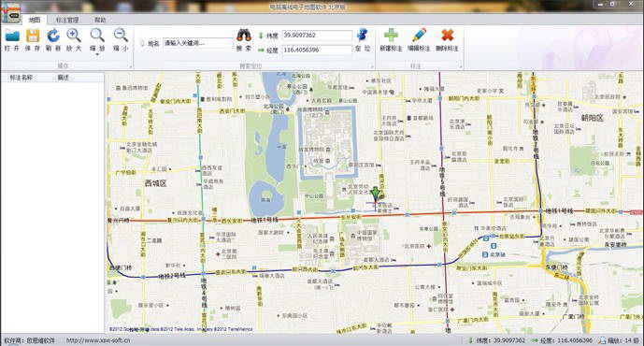Switch to the 地图 ribbon tab
Image resolution: width=644 pixels, height=346 pixels.
tap(35, 20)
